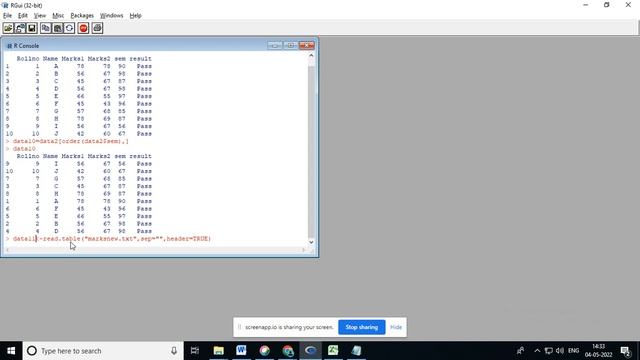Click the R Console vertical scrollbar down arrow

pyautogui.click(x=311, y=242)
